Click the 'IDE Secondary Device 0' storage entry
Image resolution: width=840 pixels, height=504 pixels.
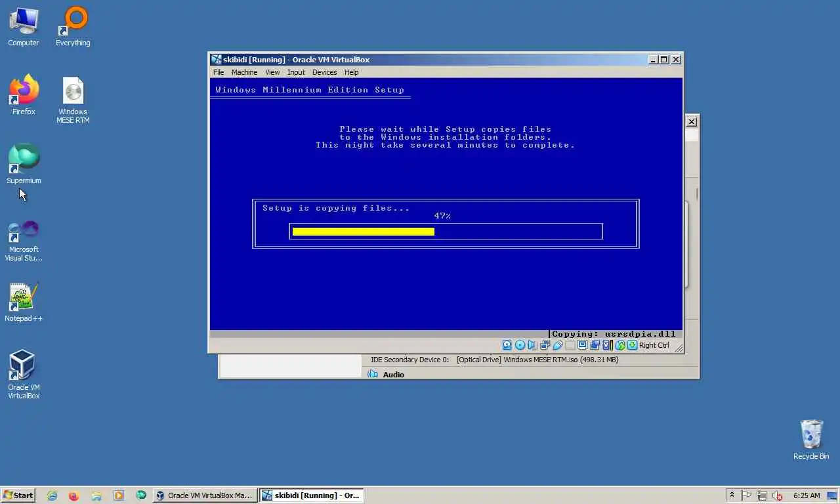tap(494, 360)
